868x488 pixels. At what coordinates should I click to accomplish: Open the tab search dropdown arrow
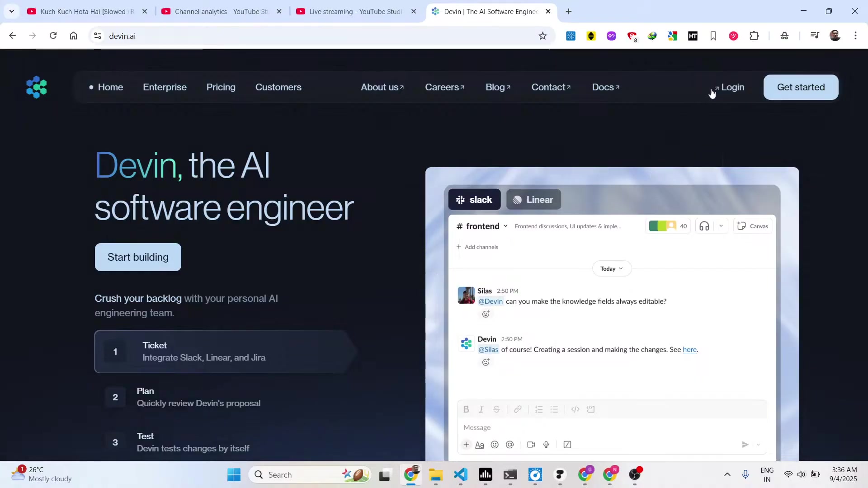click(x=12, y=11)
